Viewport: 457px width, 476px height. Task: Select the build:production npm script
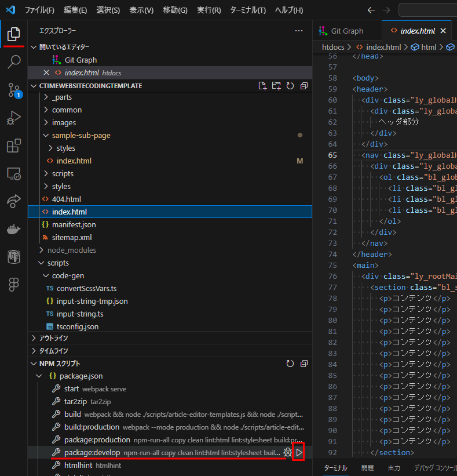(x=170, y=427)
